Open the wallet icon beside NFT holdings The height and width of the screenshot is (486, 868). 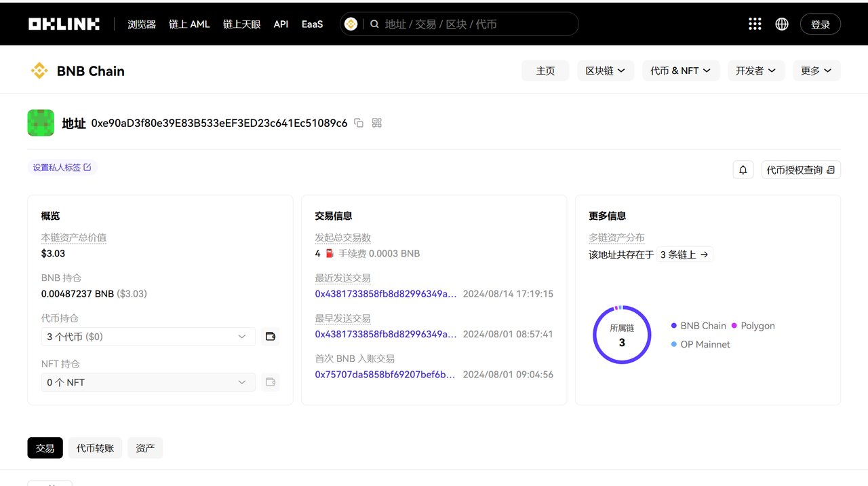(271, 382)
